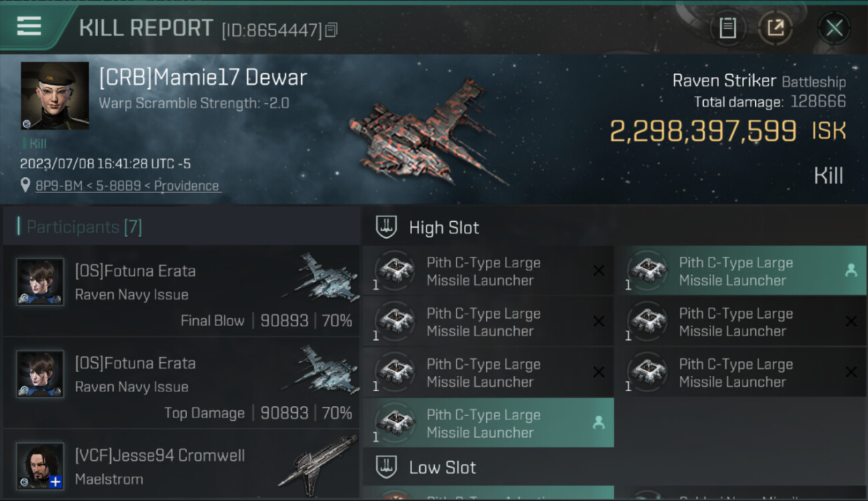Click the location pin icon
The width and height of the screenshot is (868, 501).
tap(25, 185)
